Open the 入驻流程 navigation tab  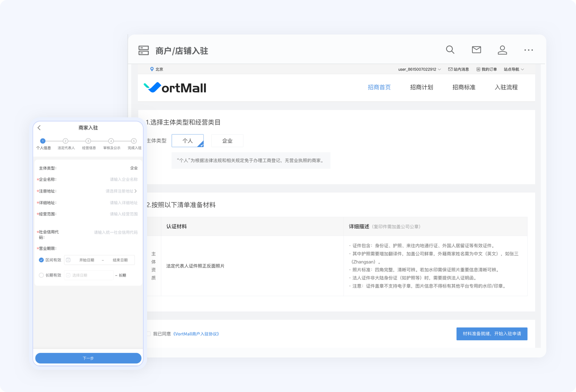tap(506, 87)
